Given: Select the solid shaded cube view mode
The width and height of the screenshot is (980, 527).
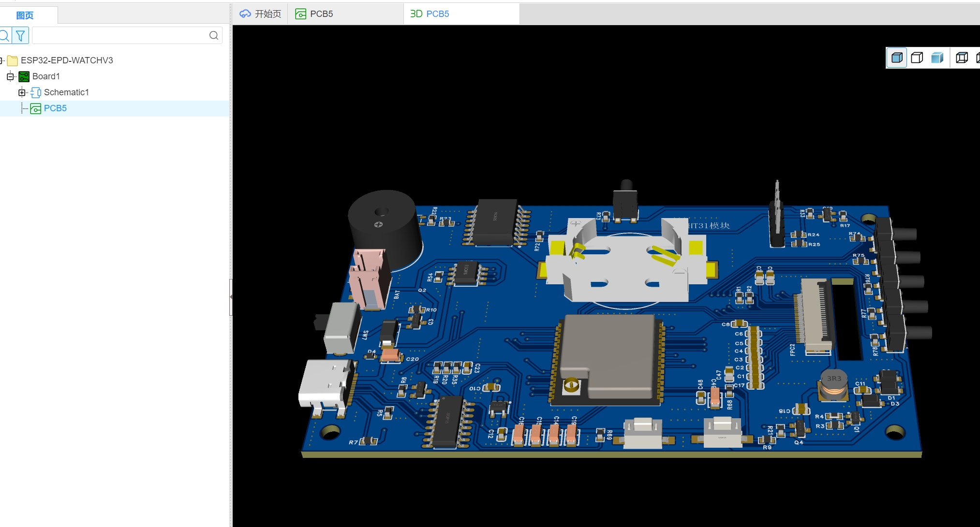Looking at the screenshot, I should pyautogui.click(x=897, y=58).
